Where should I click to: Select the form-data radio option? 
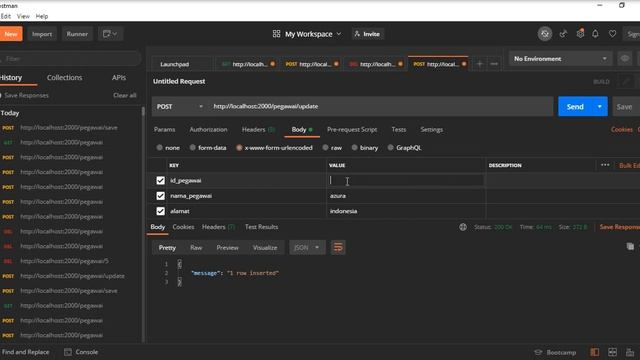pos(193,148)
